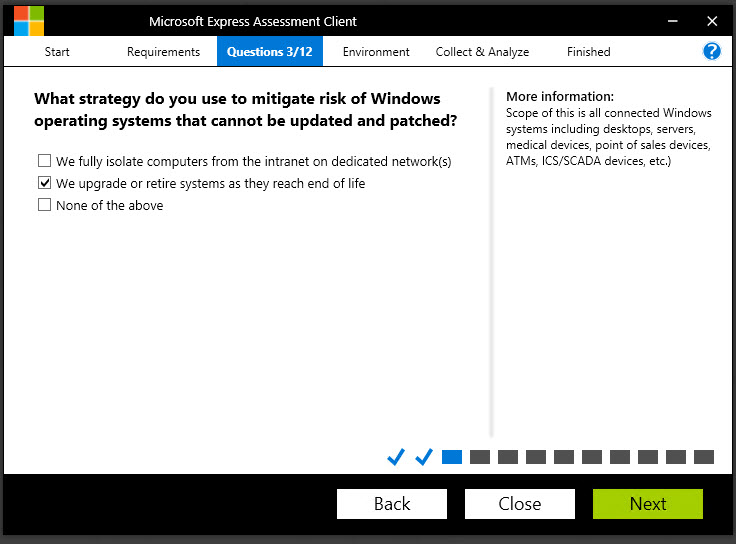
Task: Click the first completed checkmark progress indicator
Action: pos(396,457)
